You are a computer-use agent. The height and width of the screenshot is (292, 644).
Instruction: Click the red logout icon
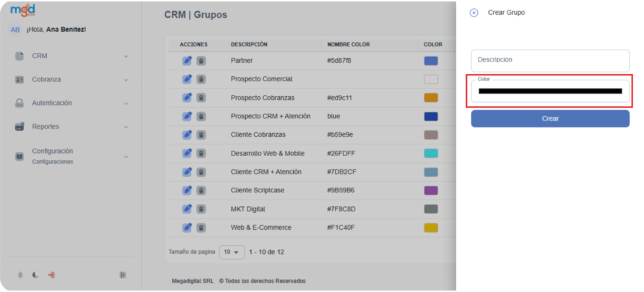52,275
